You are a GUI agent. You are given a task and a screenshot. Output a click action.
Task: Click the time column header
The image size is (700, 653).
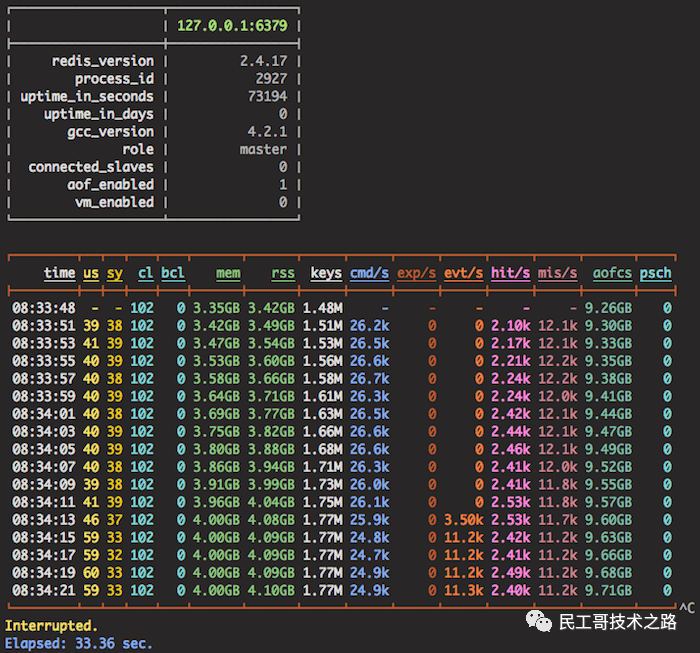coord(59,273)
